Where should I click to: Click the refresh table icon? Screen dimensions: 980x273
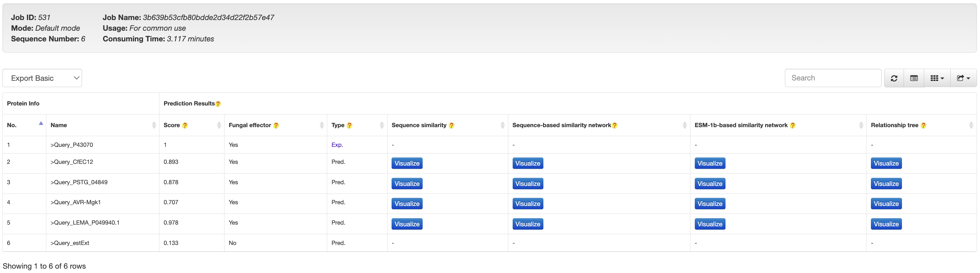pyautogui.click(x=894, y=78)
